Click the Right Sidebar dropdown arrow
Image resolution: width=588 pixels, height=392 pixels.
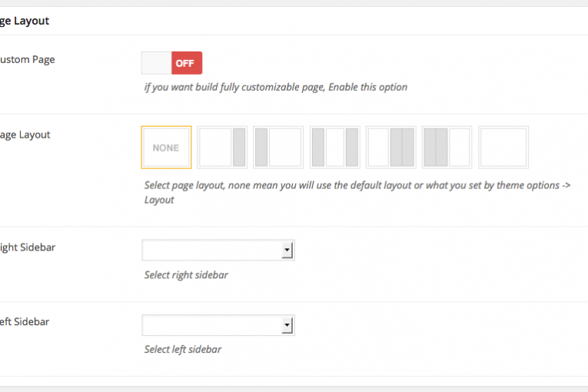click(x=287, y=251)
